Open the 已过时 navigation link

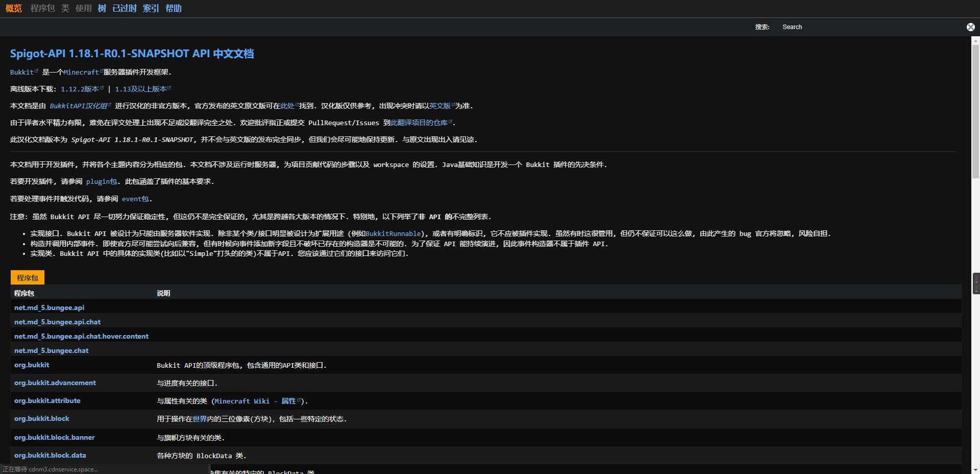[125, 8]
